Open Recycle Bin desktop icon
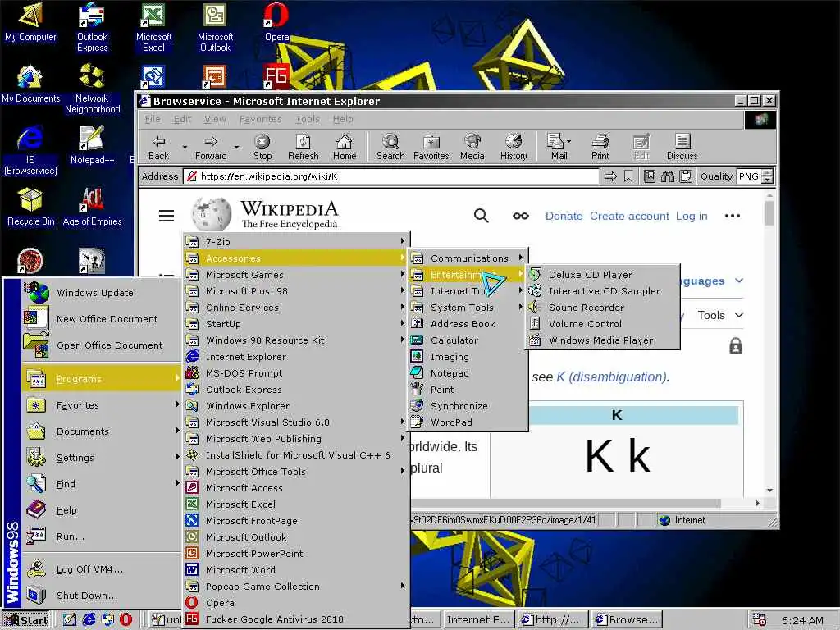 (x=30, y=207)
